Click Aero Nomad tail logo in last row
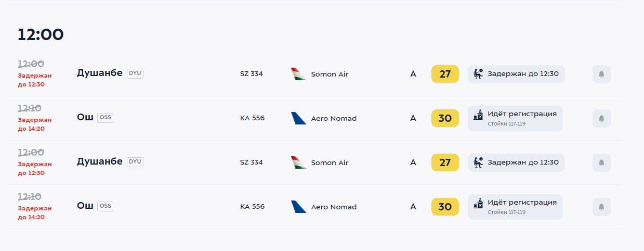The height and width of the screenshot is (251, 644). (x=298, y=207)
